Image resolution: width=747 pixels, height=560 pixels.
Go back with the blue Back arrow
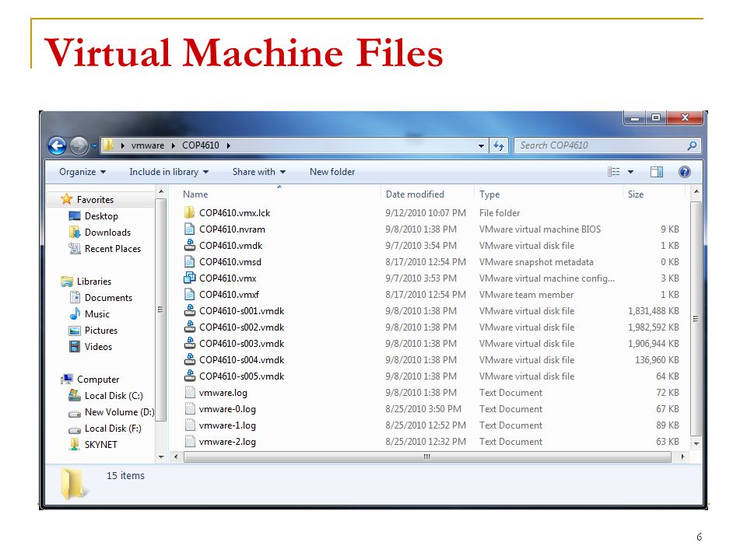(x=57, y=145)
